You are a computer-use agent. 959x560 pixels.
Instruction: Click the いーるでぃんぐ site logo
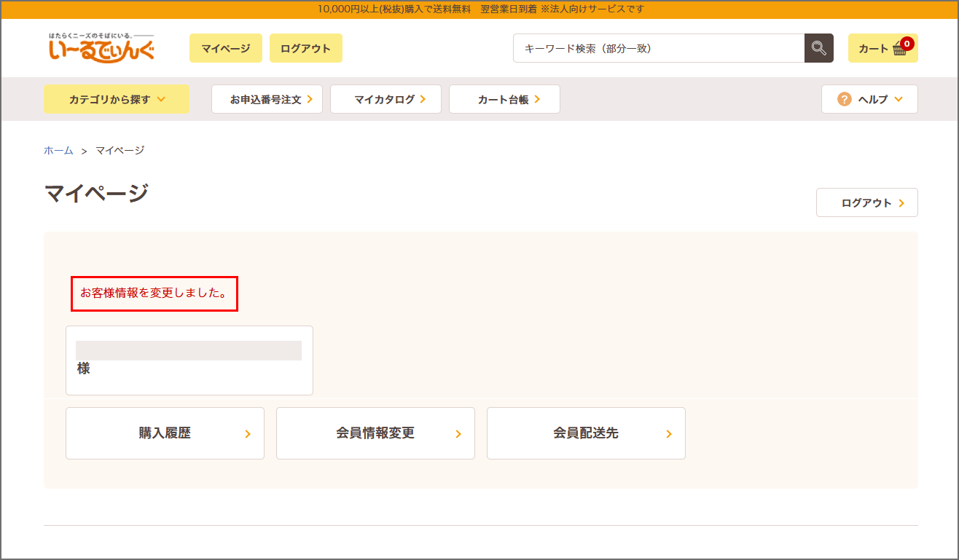102,48
